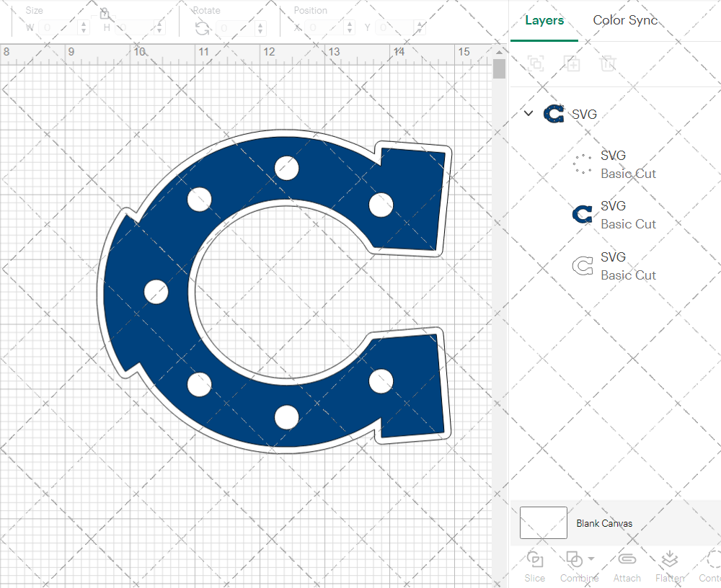Switch to the Layers tab
Viewport: 721px width, 588px height.
pyautogui.click(x=544, y=20)
